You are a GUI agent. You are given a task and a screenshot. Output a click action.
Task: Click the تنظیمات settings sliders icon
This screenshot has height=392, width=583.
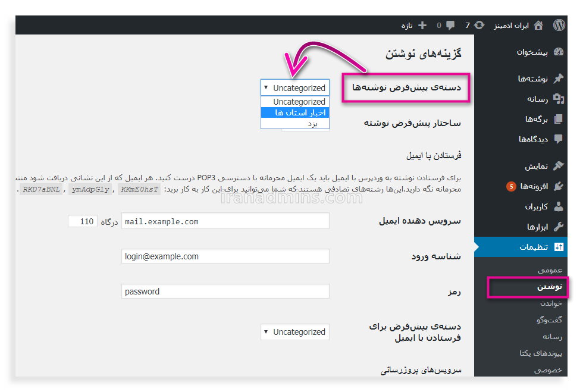(559, 247)
